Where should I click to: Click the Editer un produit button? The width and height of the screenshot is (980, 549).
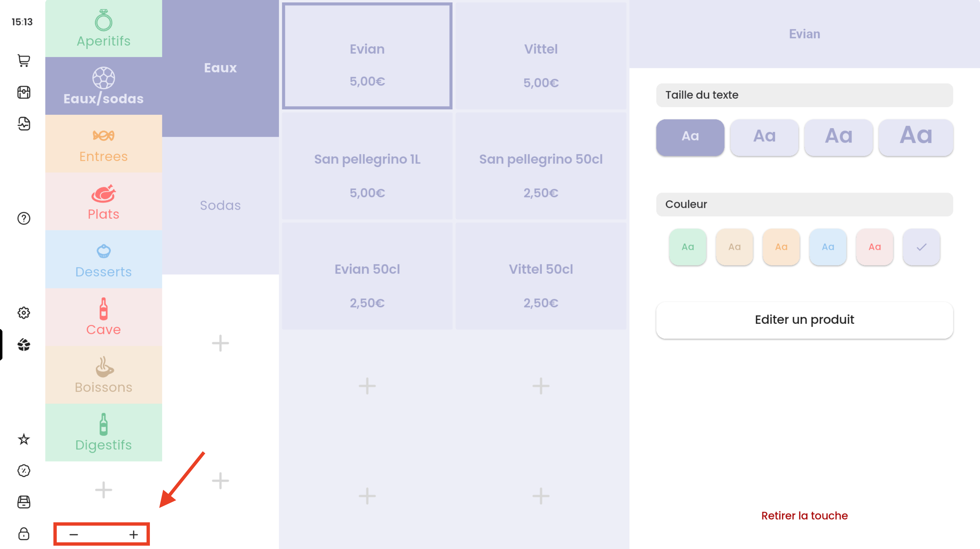pos(804,320)
